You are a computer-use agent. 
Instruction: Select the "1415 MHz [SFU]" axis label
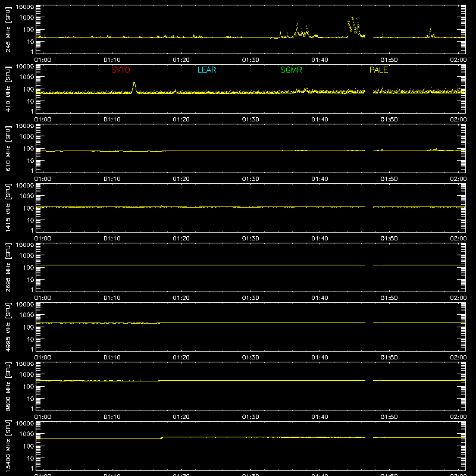pyautogui.click(x=8, y=208)
